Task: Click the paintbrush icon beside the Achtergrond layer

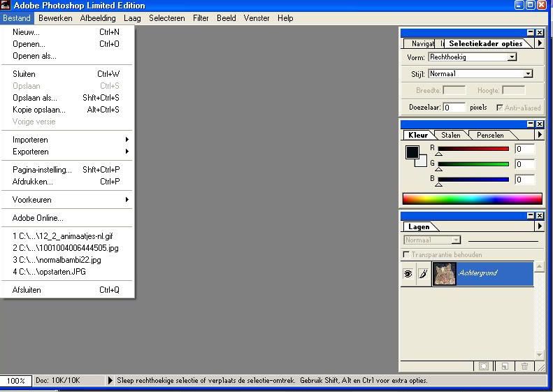Action: [x=423, y=275]
